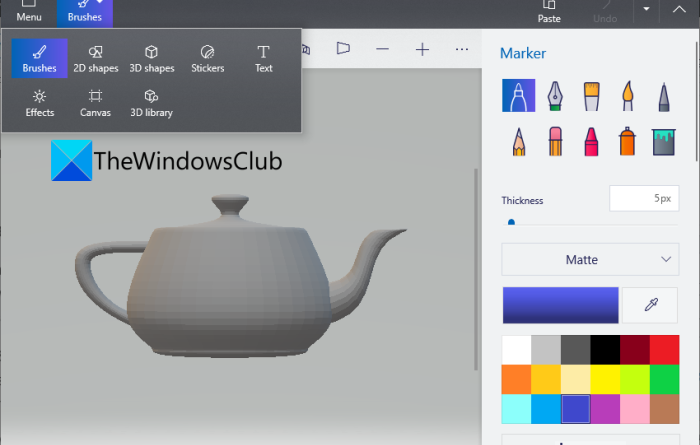Select the Oil brush tool
The height and width of the screenshot is (445, 700).
pos(591,96)
